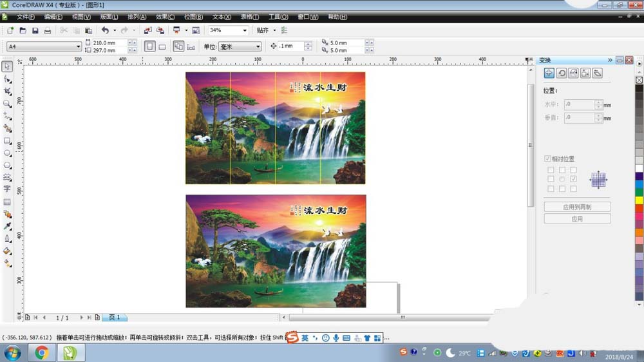Open the 排列(A) menu

pos(137,17)
